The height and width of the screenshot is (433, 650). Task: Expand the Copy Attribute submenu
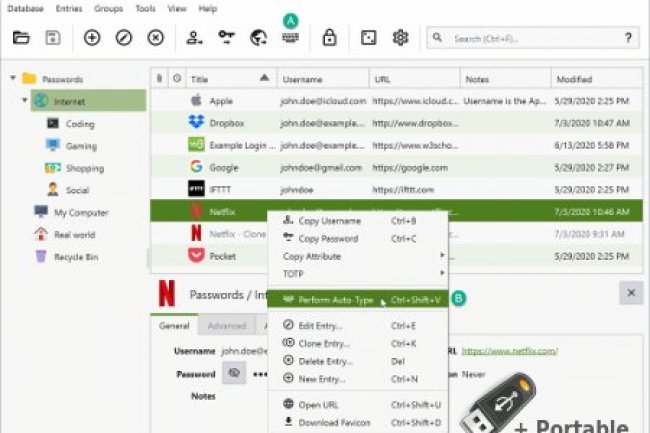coord(359,256)
